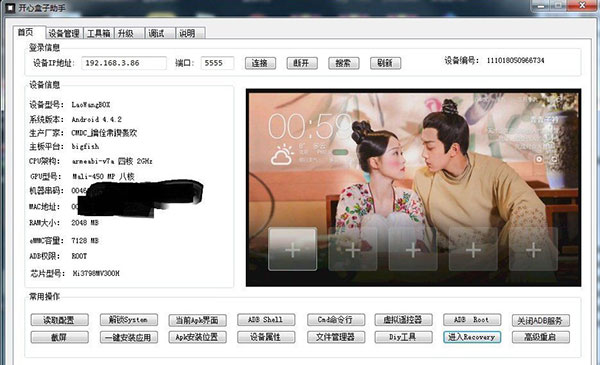
Task: Click the 解锁System button
Action: (129, 319)
